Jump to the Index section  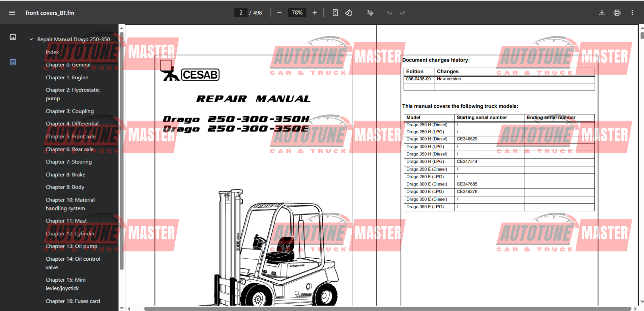52,52
